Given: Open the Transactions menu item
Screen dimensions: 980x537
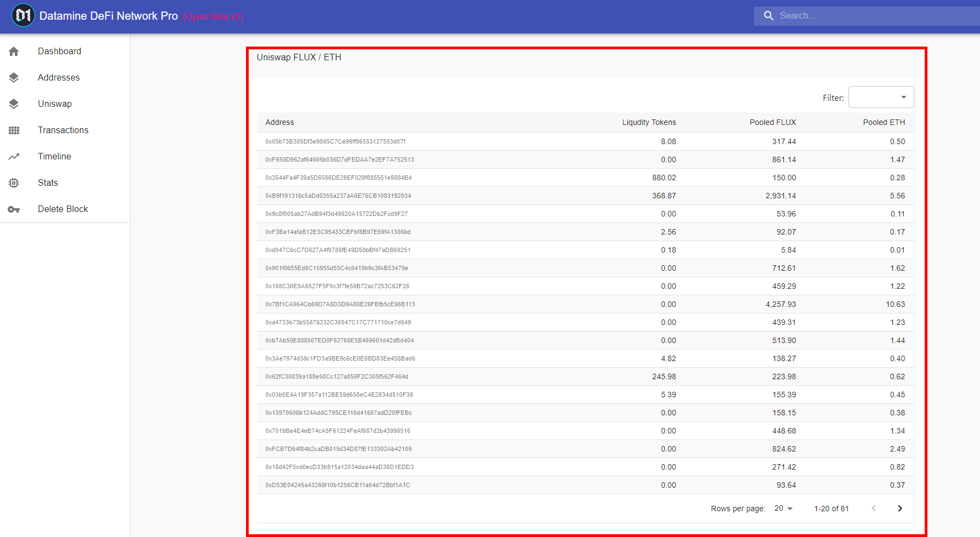Looking at the screenshot, I should (x=65, y=130).
